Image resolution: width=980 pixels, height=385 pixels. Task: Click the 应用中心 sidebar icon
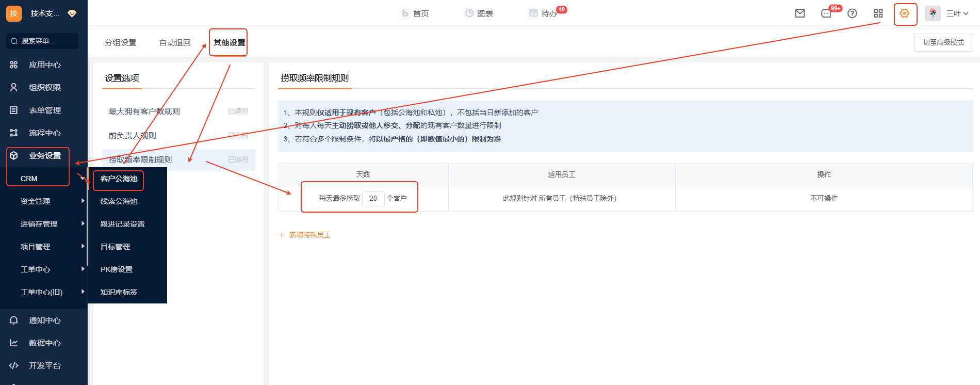[x=14, y=65]
